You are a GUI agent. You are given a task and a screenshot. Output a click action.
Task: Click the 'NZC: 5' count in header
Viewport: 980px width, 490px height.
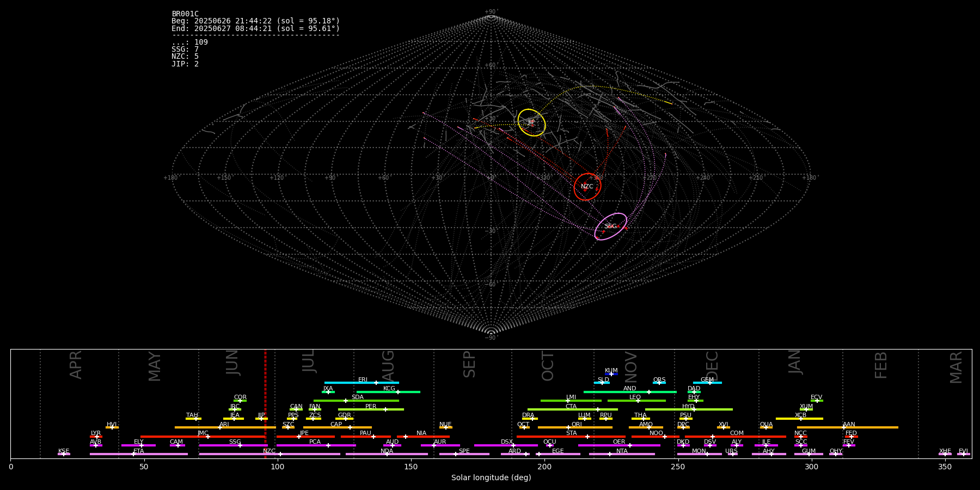[185, 57]
